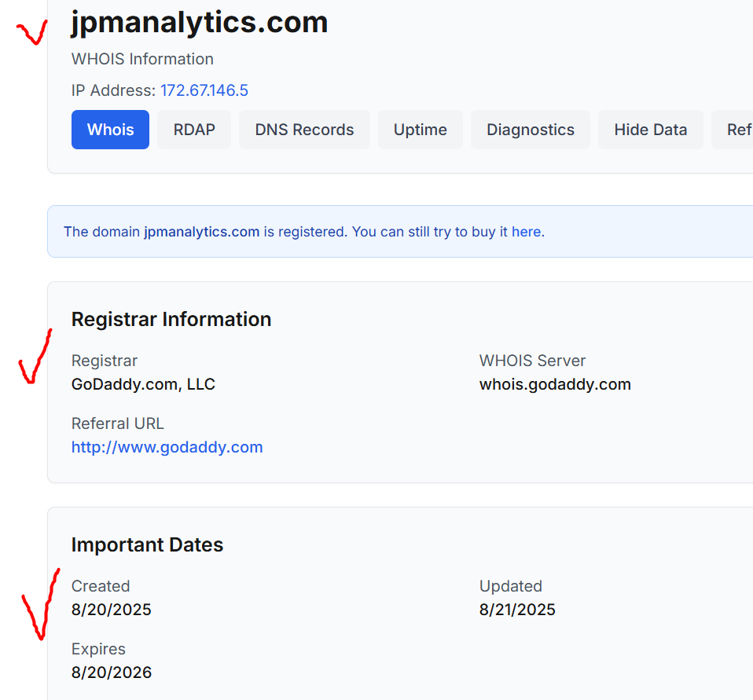The image size is (753, 700).
Task: Open the IP address 172.67.146.5 link
Action: (x=204, y=90)
